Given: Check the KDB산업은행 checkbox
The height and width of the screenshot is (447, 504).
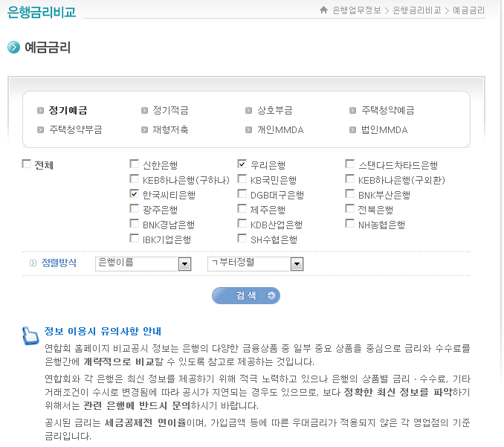Looking at the screenshot, I should point(242,223).
